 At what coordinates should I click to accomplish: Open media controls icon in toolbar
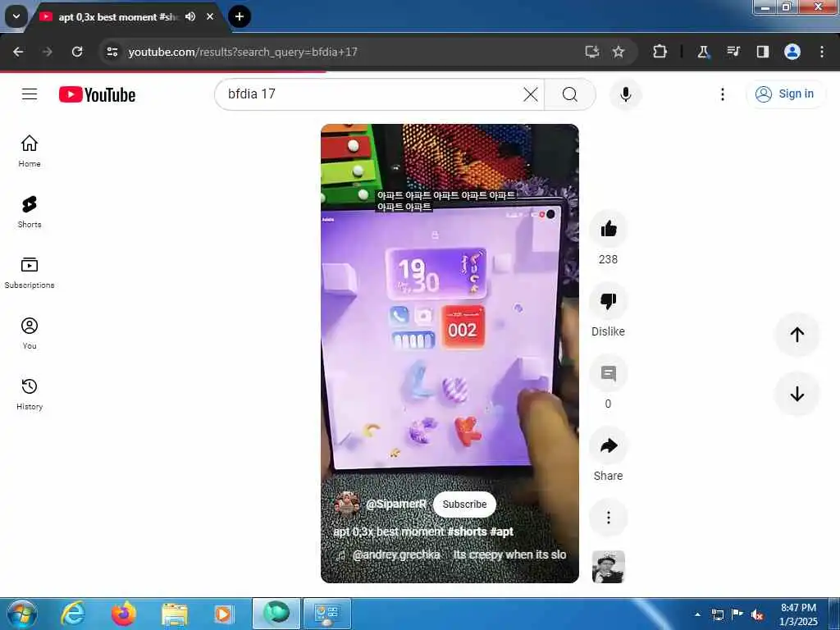[733, 52]
